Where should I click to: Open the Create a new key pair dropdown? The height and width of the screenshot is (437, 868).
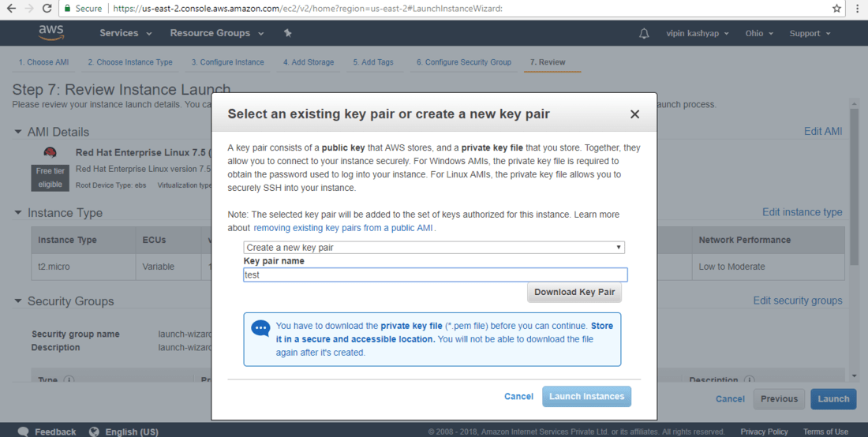434,248
